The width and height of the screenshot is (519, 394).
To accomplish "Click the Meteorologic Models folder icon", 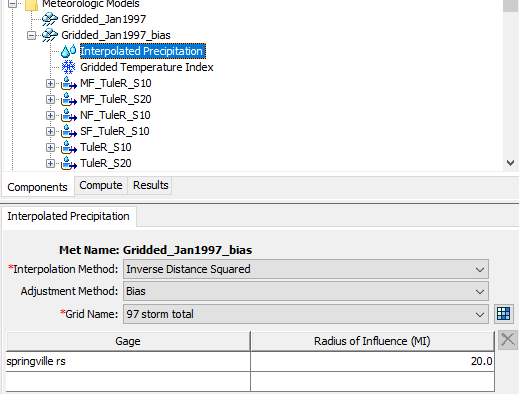I will [x=31, y=5].
